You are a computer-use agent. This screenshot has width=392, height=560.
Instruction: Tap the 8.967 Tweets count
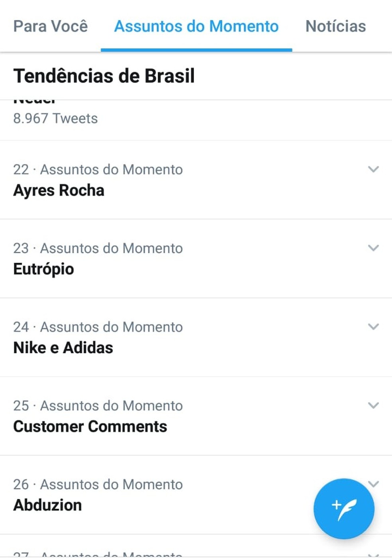(x=55, y=118)
